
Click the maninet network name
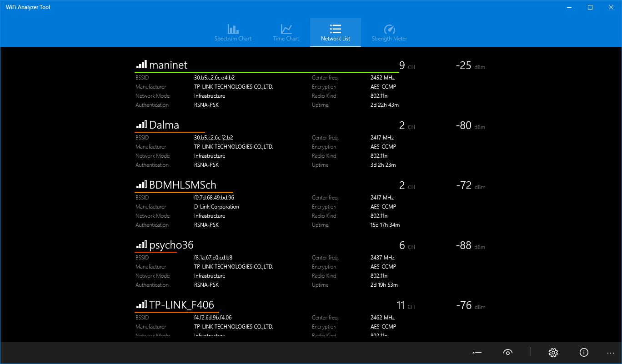[x=169, y=65]
